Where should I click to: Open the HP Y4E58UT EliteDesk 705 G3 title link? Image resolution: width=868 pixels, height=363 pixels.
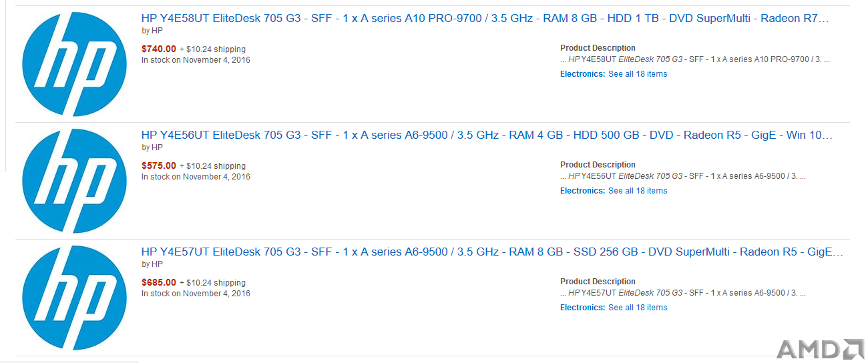coord(485,19)
